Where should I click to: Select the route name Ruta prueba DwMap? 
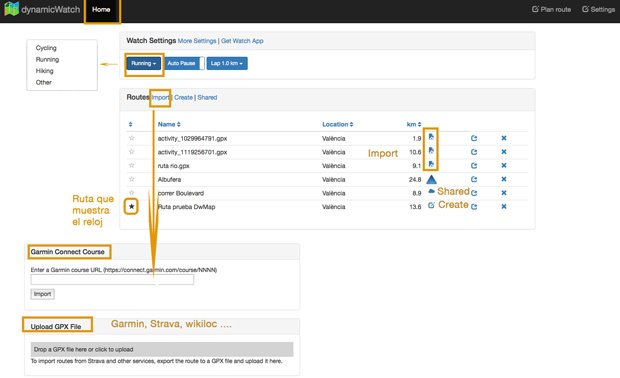[186, 207]
